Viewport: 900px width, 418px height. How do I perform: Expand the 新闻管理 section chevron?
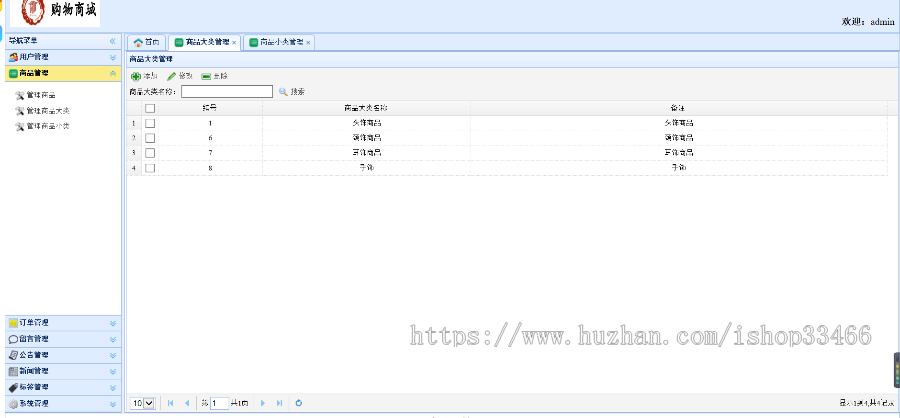(112, 371)
